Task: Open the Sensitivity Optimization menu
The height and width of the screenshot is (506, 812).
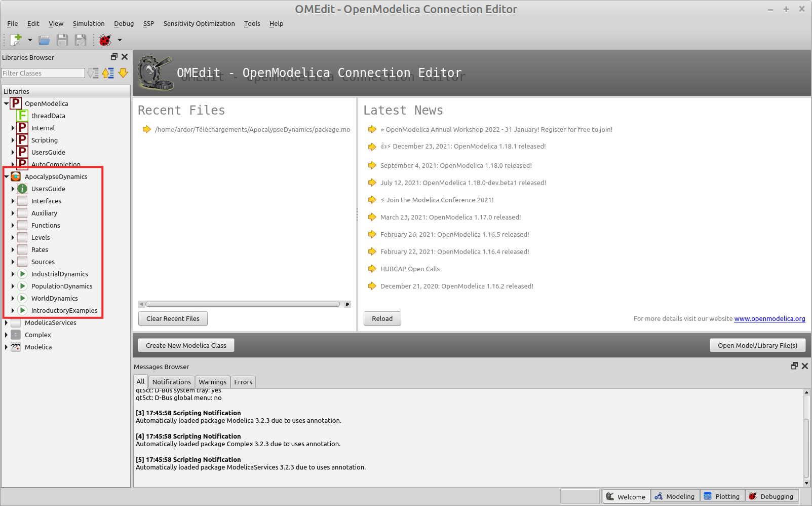Action: click(199, 24)
